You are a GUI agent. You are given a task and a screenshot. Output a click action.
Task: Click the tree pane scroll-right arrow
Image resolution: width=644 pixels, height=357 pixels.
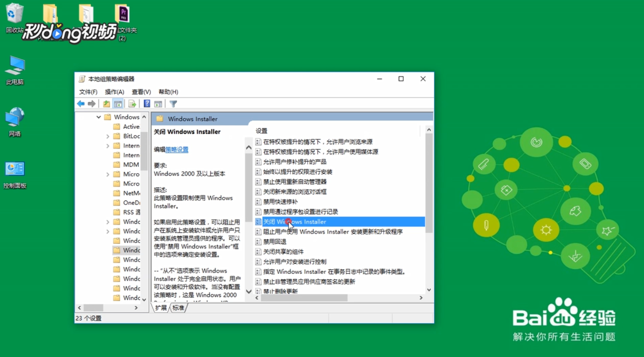click(x=136, y=308)
